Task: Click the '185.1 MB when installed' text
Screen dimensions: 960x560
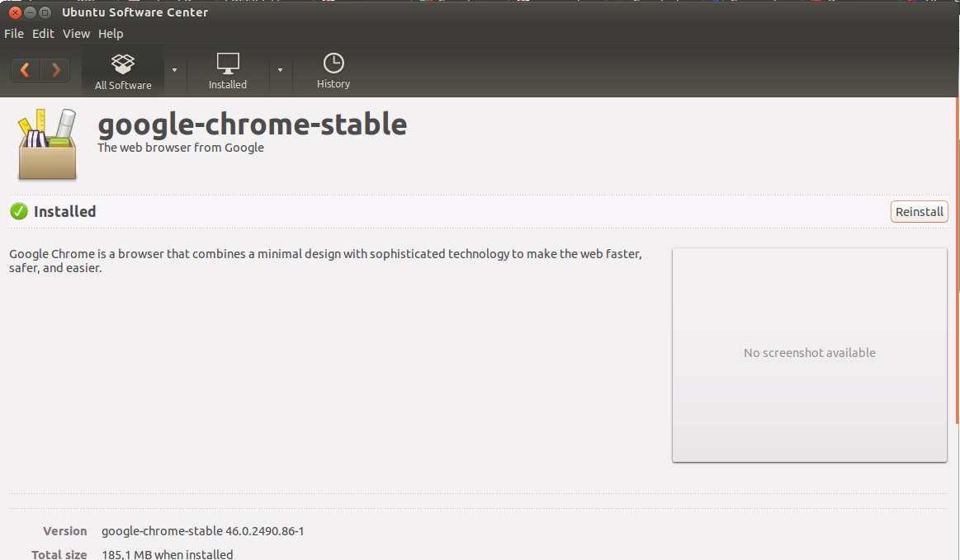Action: 167,554
